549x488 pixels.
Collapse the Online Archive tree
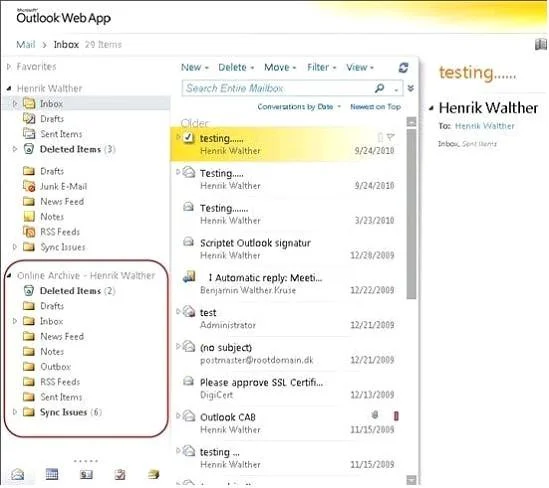point(9,276)
